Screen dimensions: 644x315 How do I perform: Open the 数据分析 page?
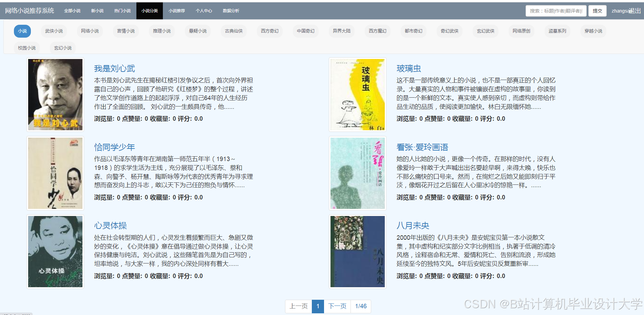tap(230, 11)
